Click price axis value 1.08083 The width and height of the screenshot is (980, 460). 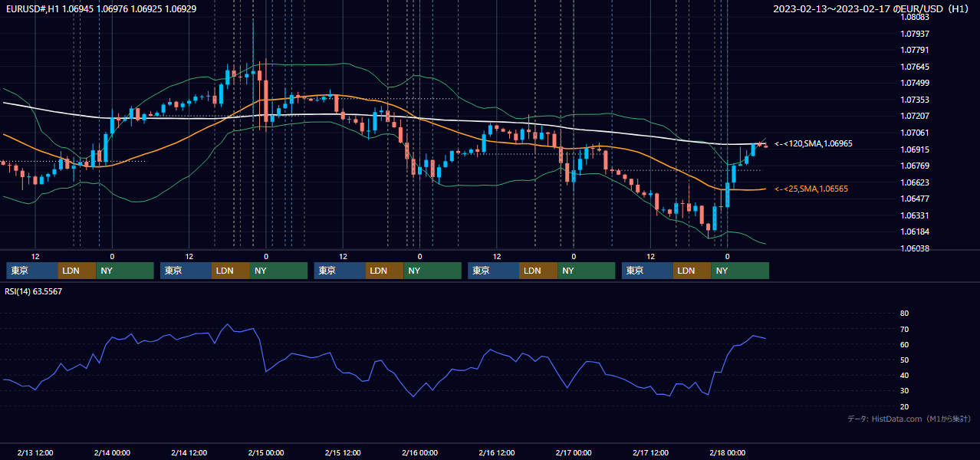click(915, 17)
